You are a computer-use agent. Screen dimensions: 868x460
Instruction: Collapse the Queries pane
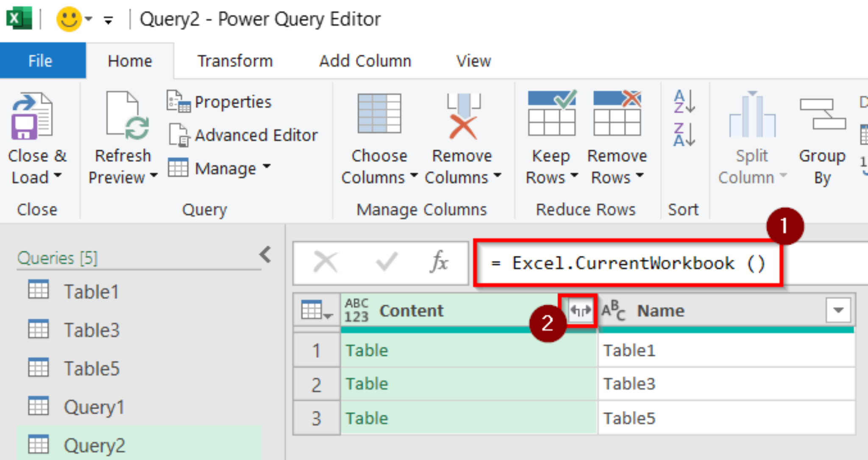(x=265, y=255)
